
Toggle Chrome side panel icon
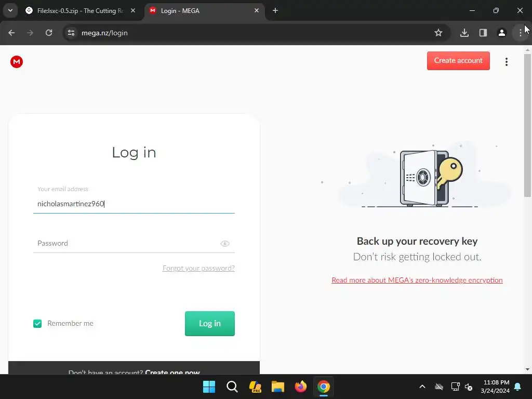(483, 33)
